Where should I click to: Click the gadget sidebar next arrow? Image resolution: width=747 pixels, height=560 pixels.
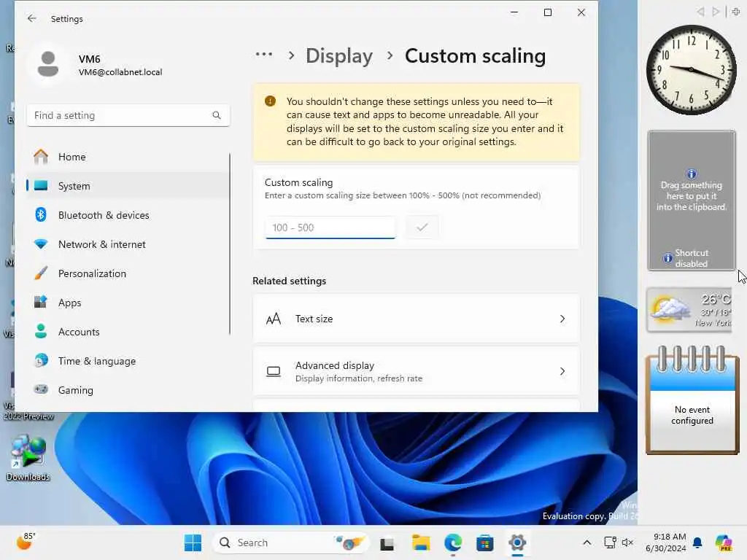716,12
